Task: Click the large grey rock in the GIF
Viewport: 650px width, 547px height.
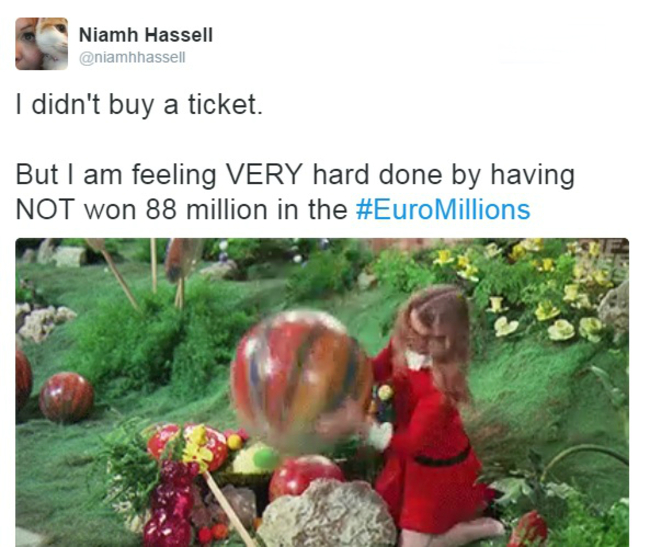Action: coord(327,514)
